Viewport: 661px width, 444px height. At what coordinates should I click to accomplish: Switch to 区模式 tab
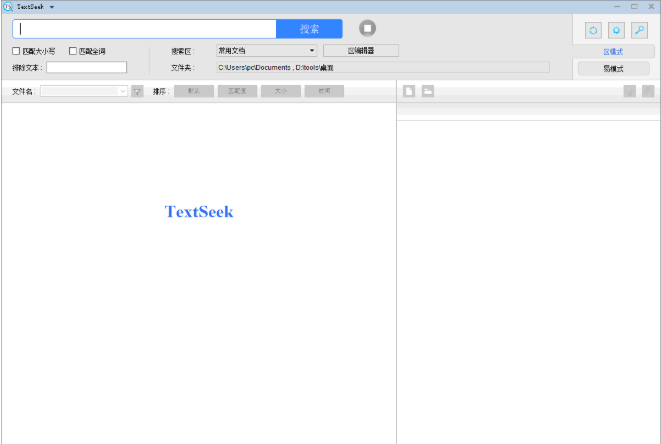613,51
